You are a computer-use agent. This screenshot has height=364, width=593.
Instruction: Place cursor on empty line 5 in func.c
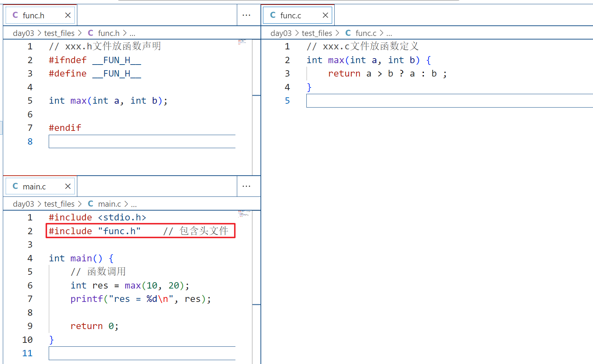point(450,101)
